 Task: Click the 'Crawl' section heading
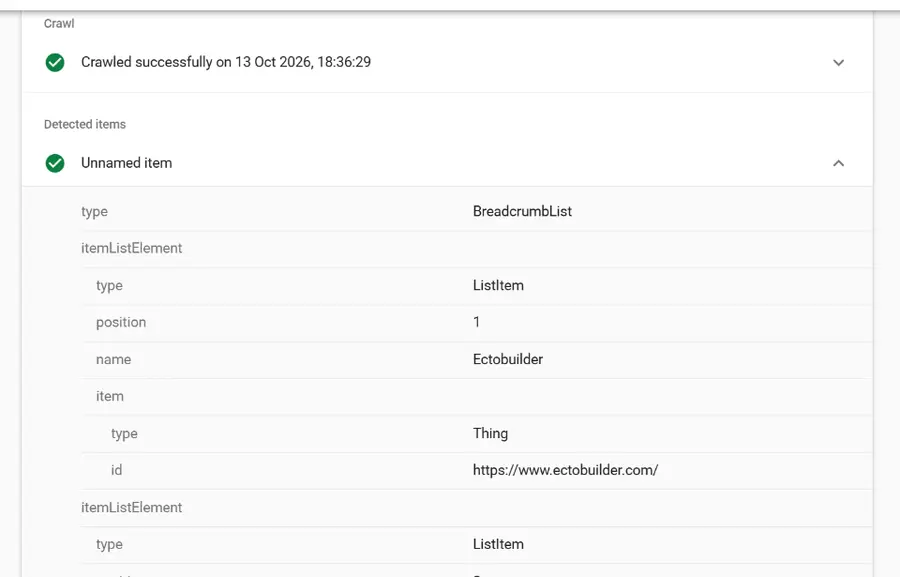click(x=59, y=24)
